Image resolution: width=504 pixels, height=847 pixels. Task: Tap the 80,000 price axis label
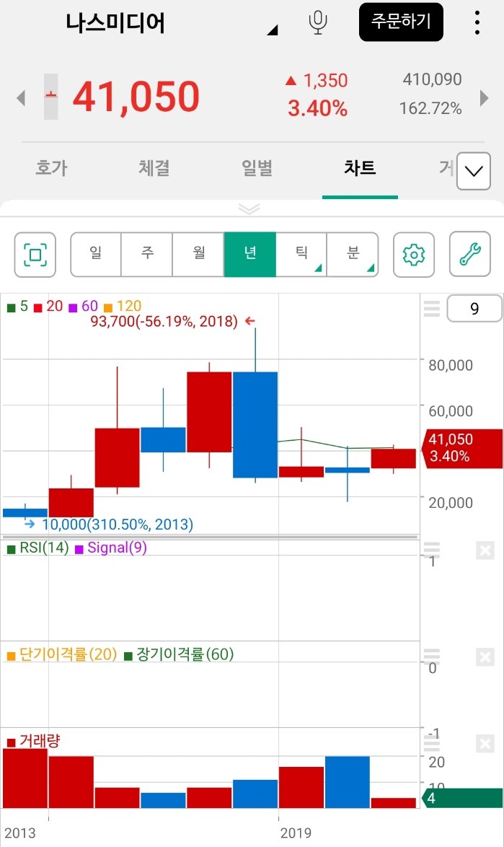coord(451,365)
